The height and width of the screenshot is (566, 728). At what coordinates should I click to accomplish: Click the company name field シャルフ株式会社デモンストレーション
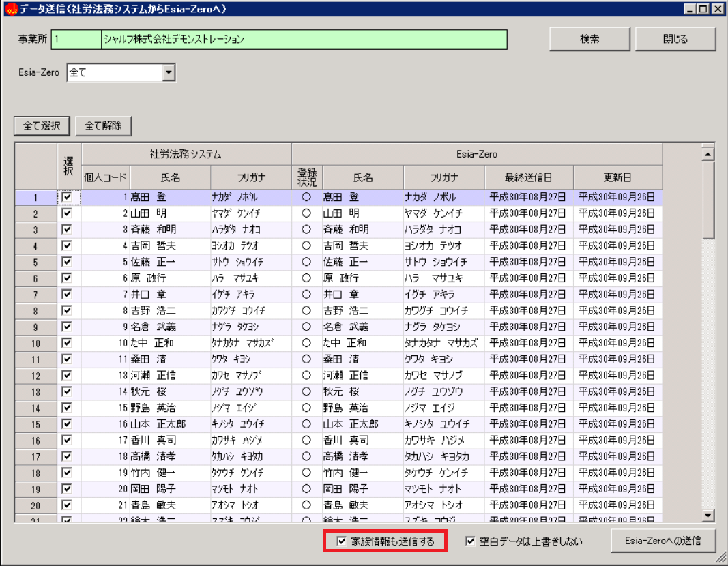pos(304,39)
